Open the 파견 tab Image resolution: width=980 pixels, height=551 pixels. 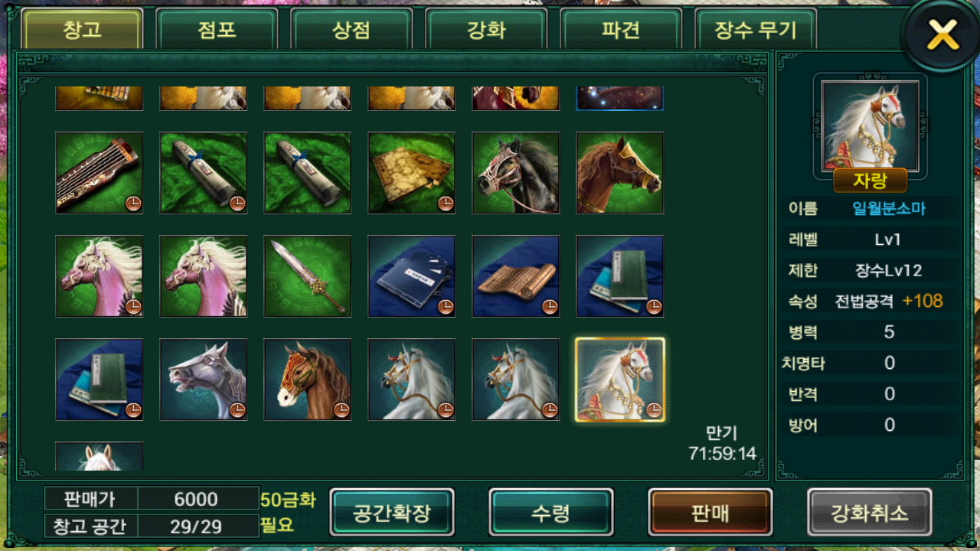(x=621, y=30)
